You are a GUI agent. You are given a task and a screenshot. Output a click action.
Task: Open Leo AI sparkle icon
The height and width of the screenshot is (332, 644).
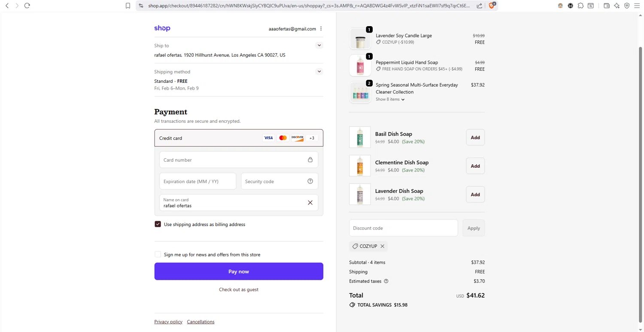617,6
